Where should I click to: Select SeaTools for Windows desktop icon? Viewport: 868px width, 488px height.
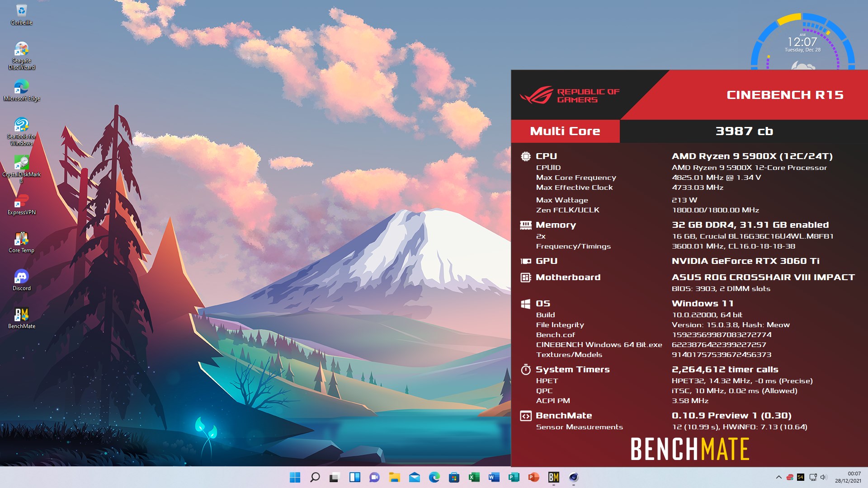[21, 131]
